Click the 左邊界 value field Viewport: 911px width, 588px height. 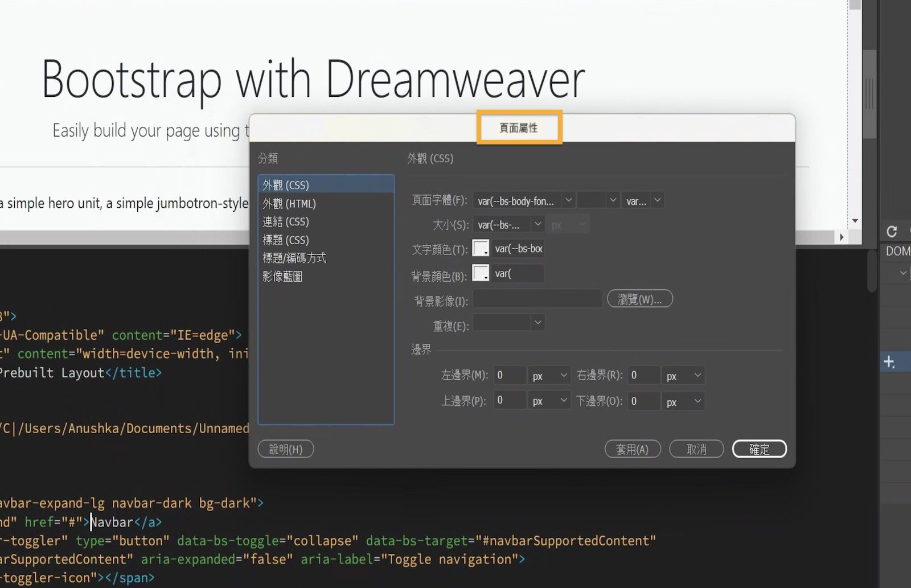pos(510,375)
